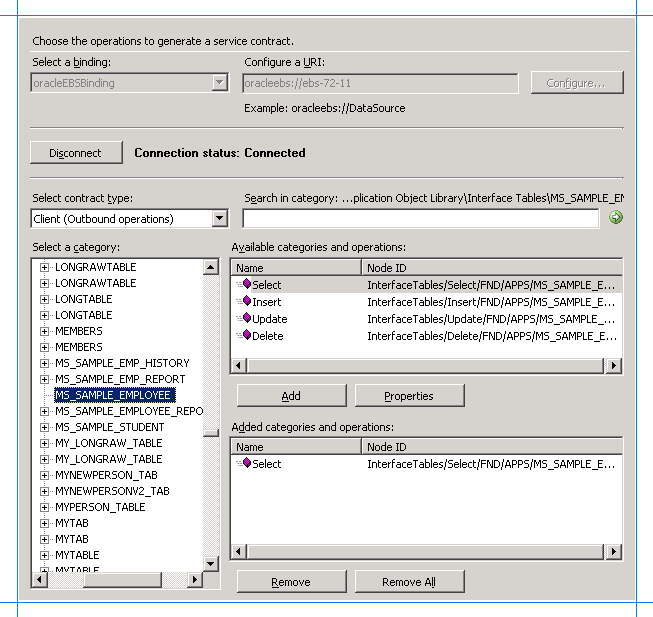Open the Select contract type dropdown
Image resolution: width=653 pixels, height=617 pixels.
(x=219, y=219)
